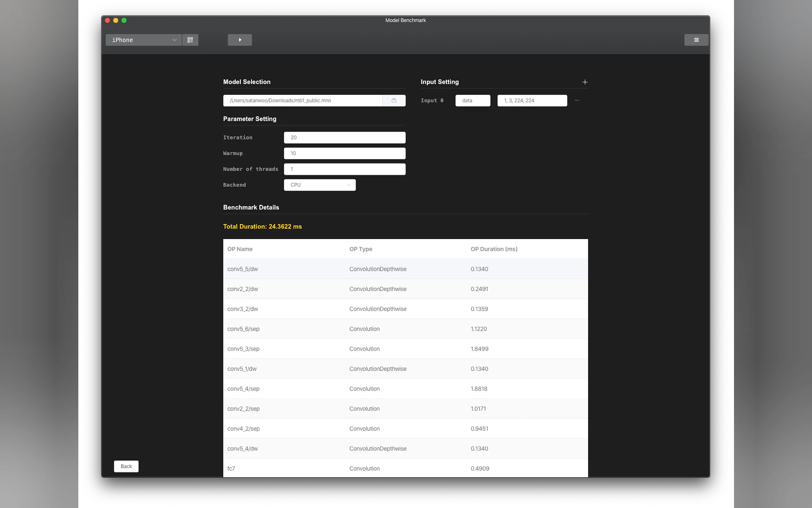The image size is (812, 508).
Task: Click the QR code scan icon
Action: pyautogui.click(x=190, y=40)
